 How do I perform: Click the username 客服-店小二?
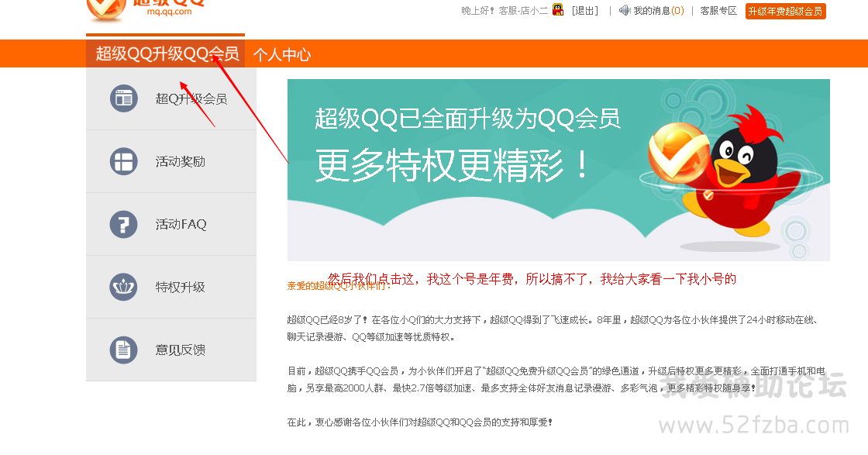coord(523,11)
